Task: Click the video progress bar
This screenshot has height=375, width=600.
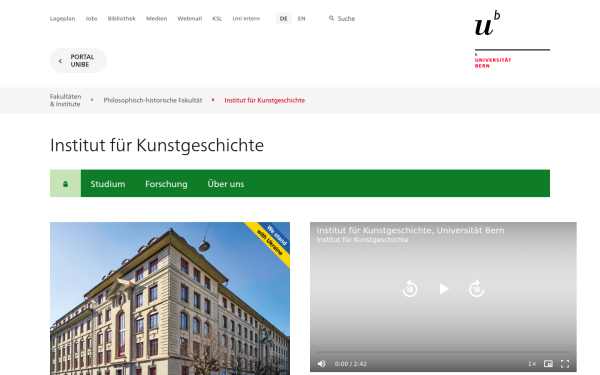Action: point(443,352)
